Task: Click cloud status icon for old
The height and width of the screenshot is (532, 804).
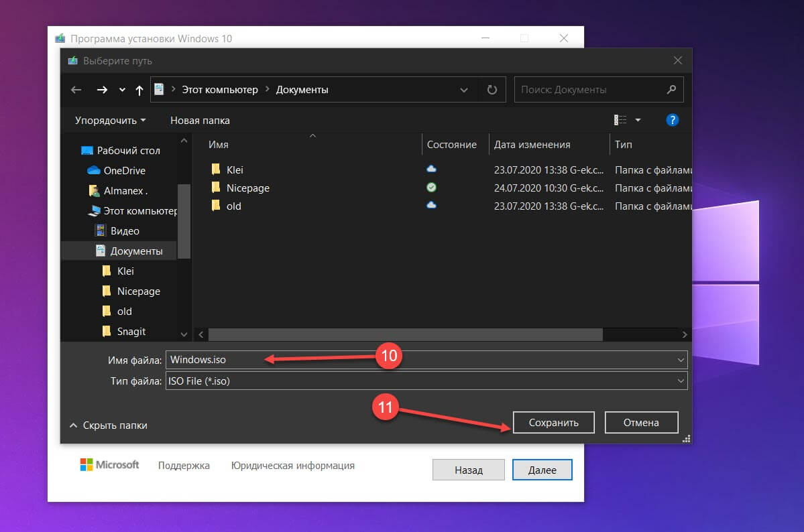Action: (x=431, y=205)
